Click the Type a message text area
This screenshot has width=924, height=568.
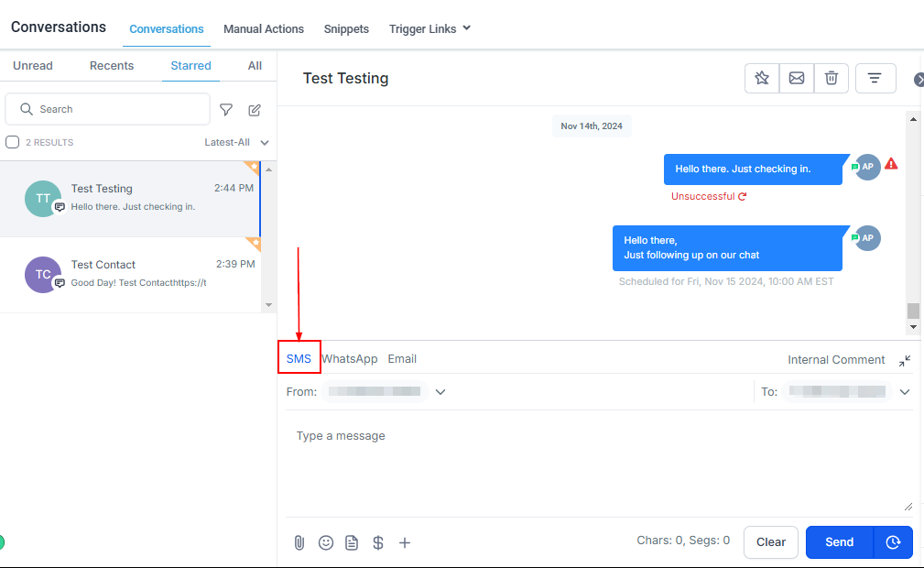[x=599, y=462]
